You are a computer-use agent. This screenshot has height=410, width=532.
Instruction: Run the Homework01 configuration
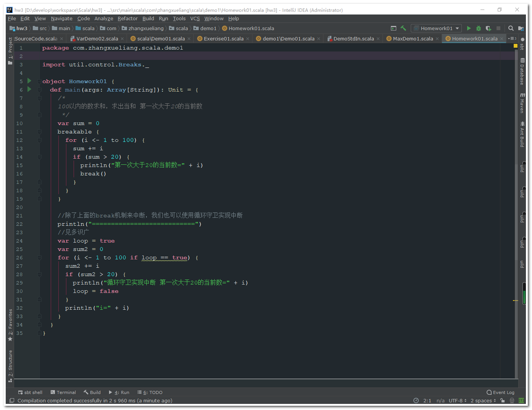(469, 28)
